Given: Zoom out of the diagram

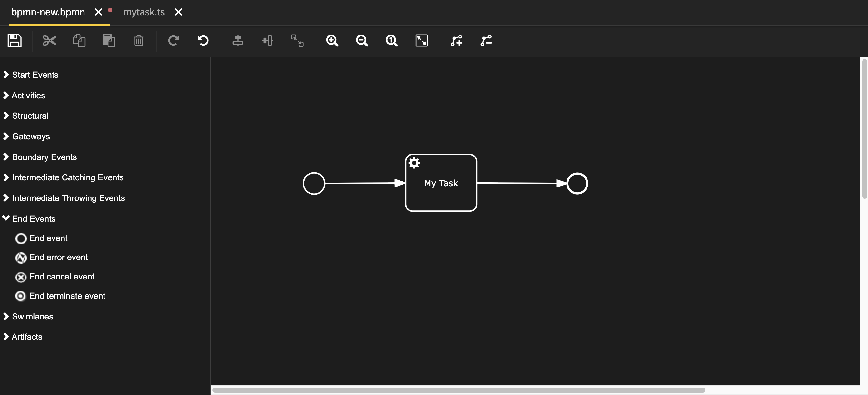Looking at the screenshot, I should tap(361, 40).
